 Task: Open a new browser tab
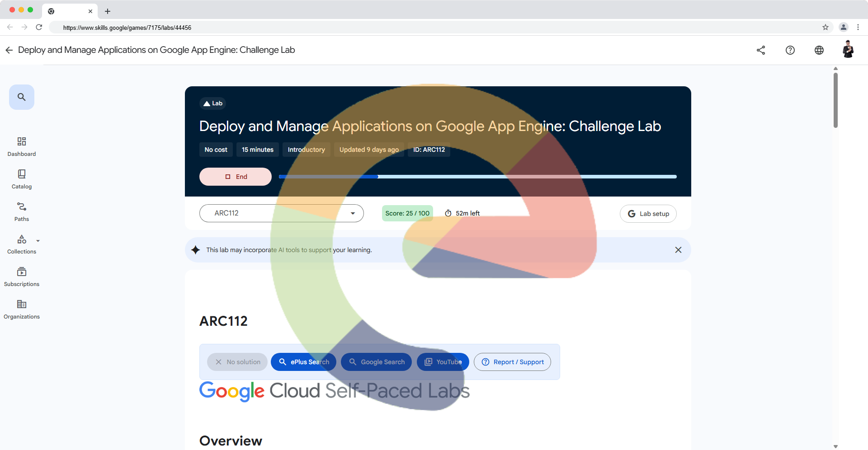(108, 11)
